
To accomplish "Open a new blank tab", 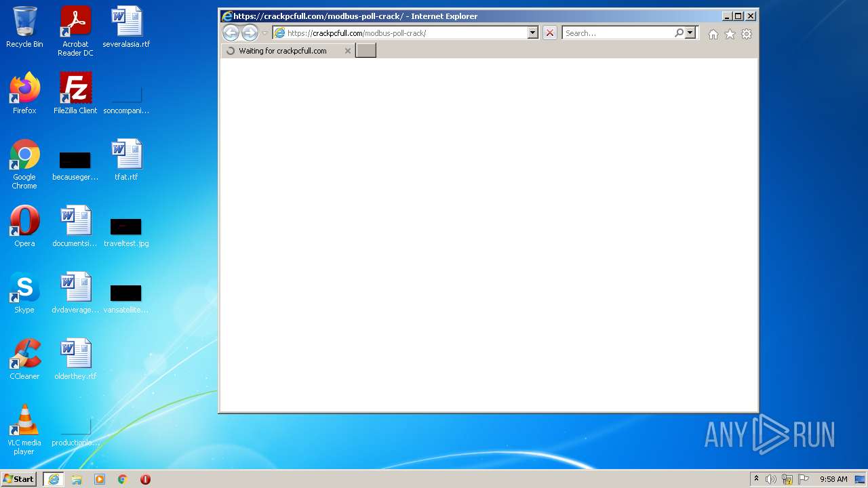I will [366, 50].
